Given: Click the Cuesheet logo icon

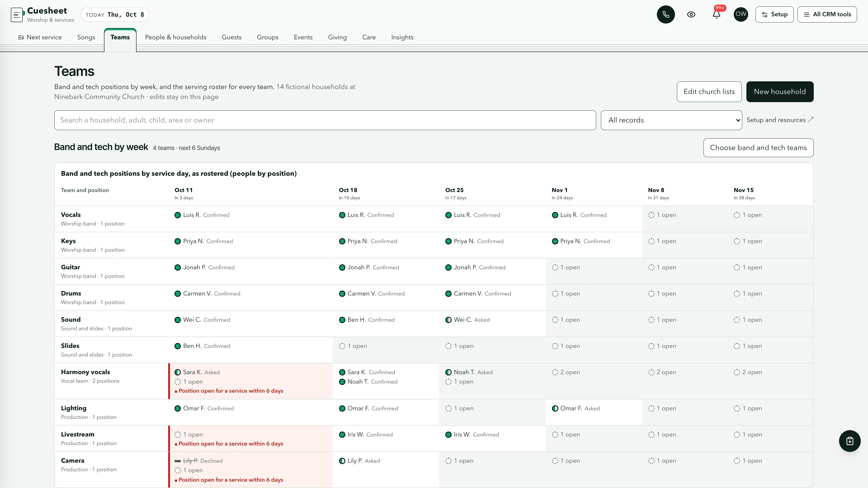Looking at the screenshot, I should pos(17,14).
